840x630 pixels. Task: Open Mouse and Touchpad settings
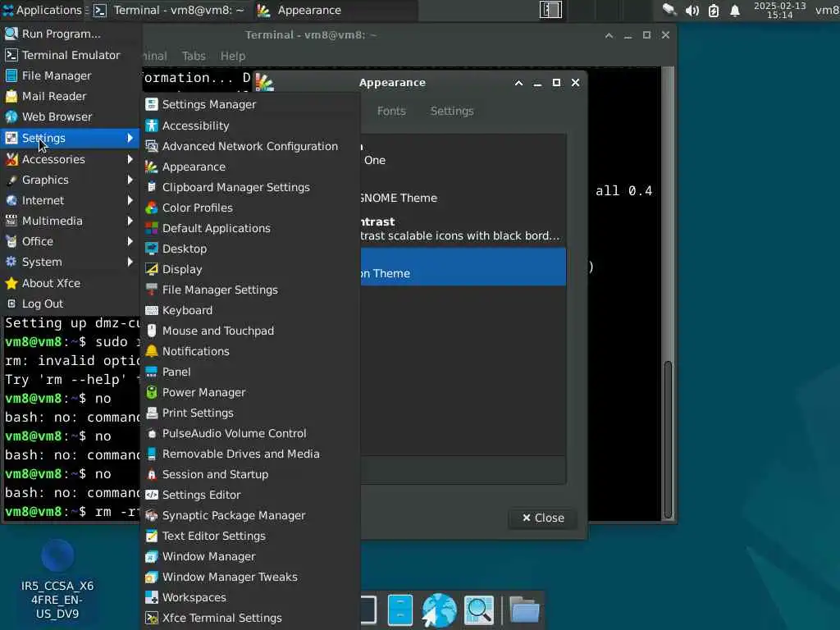(x=249, y=331)
